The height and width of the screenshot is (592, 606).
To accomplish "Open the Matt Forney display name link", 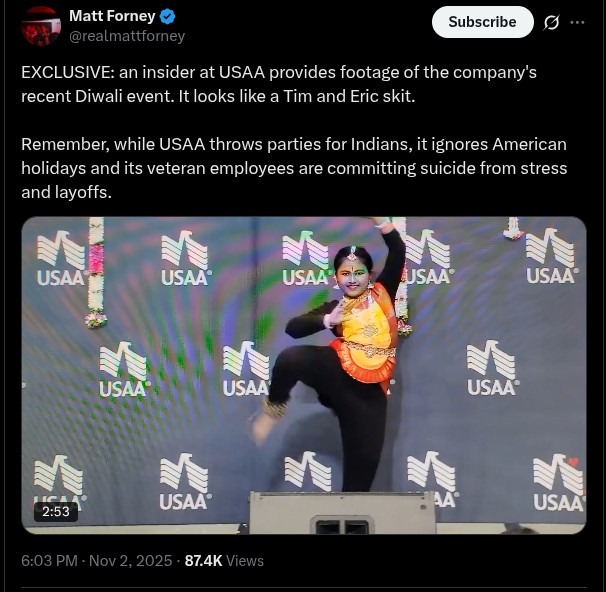I will (x=112, y=16).
